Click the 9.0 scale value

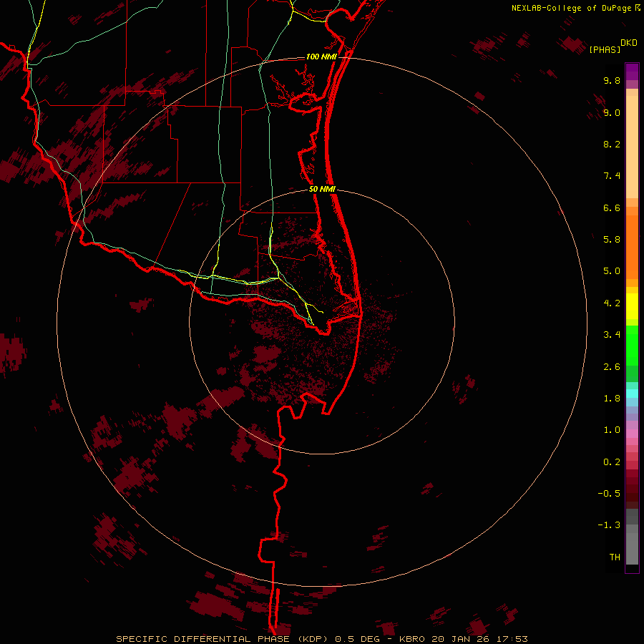[612, 112]
